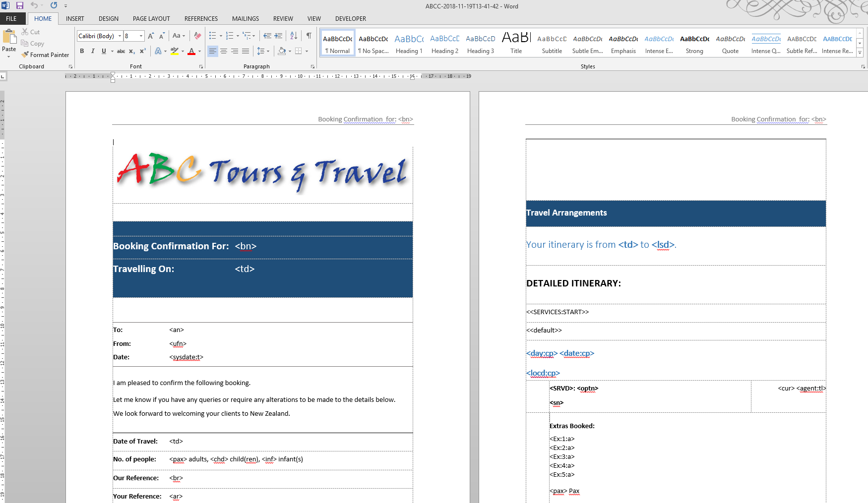This screenshot has height=503, width=868.
Task: Switch to the DEVELOPER tab
Action: pyautogui.click(x=351, y=19)
